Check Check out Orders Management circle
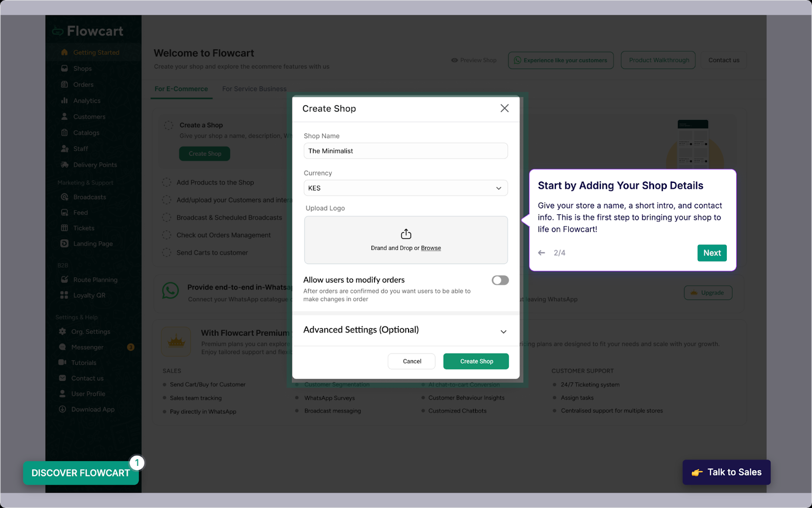812x508 pixels. click(166, 235)
